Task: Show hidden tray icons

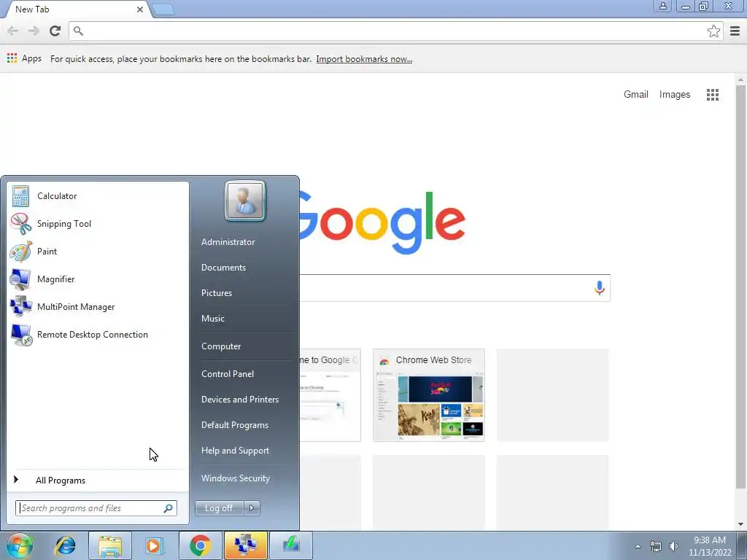Action: coord(638,546)
